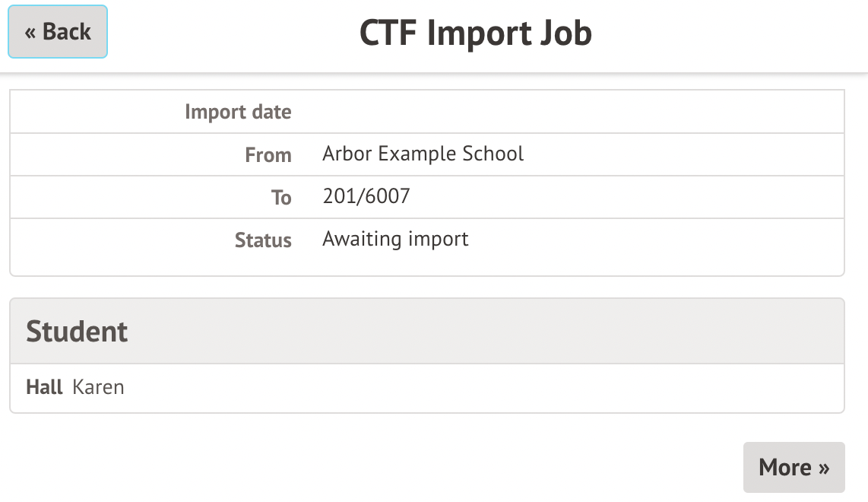Select the surname Hall in student list

tap(44, 387)
